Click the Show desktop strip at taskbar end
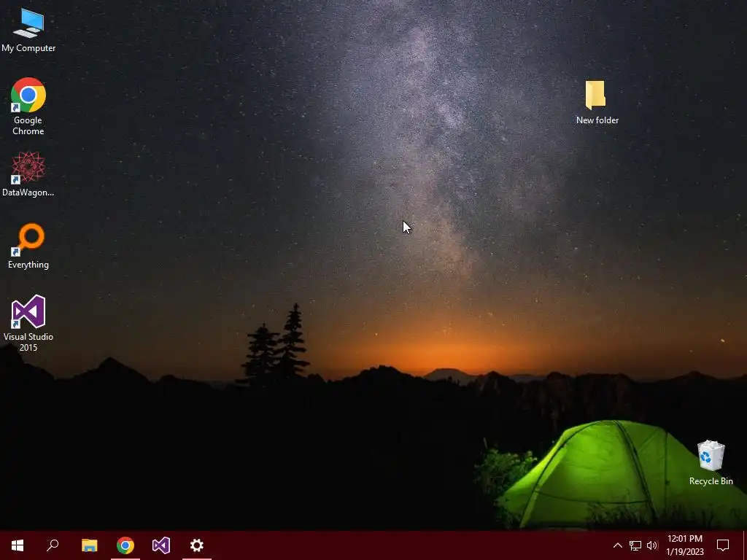This screenshot has height=560, width=747. click(x=745, y=545)
